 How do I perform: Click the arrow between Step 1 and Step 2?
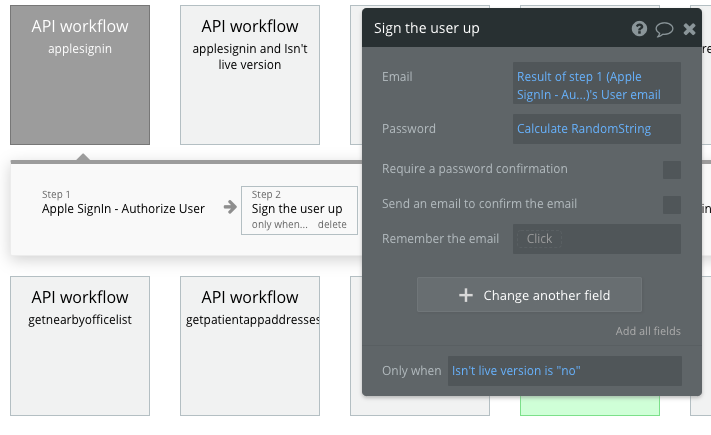pyautogui.click(x=230, y=208)
